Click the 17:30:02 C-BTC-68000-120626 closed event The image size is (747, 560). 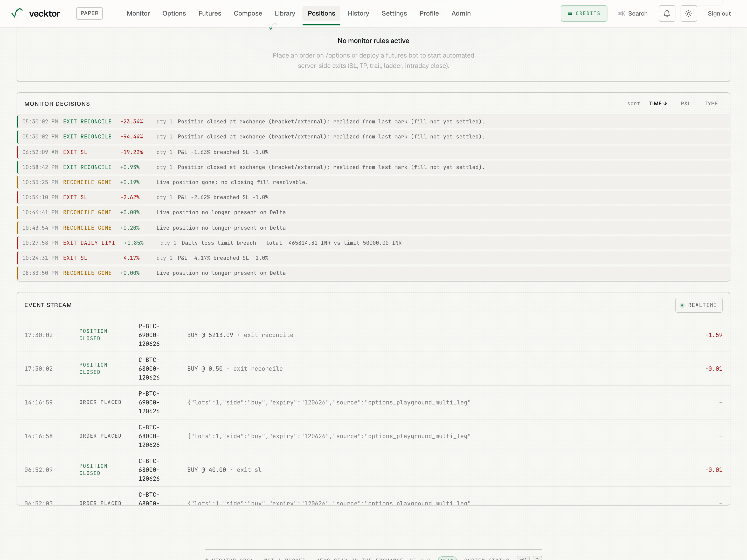pyautogui.click(x=374, y=369)
